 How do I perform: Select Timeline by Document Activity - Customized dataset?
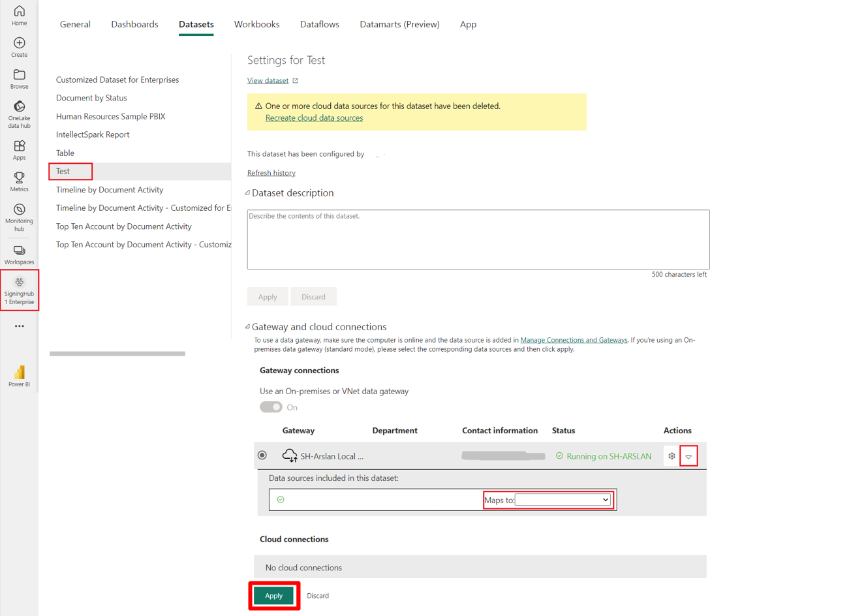[x=143, y=208]
